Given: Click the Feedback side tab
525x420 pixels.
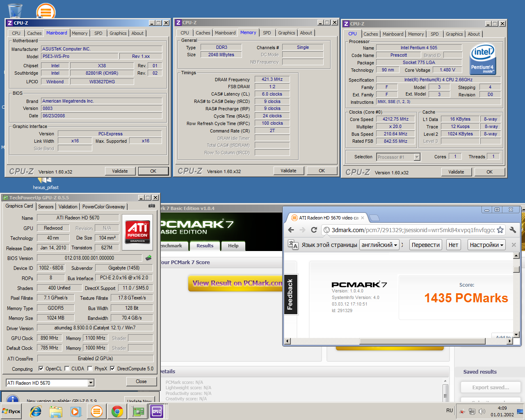Looking at the screenshot, I should point(290,294).
